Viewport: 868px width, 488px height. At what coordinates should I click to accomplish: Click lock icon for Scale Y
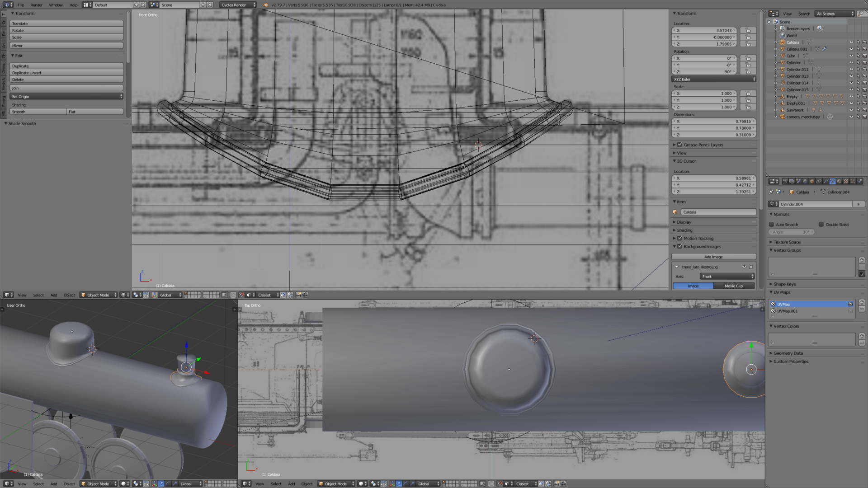748,100
